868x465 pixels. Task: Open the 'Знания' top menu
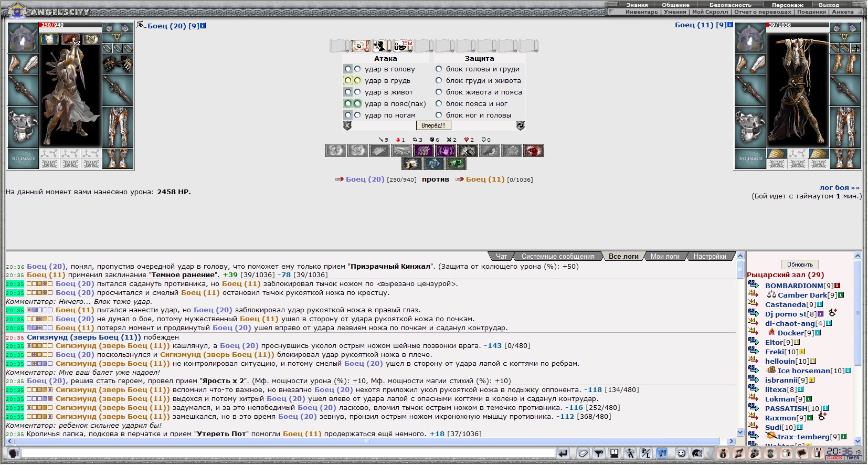pyautogui.click(x=637, y=5)
